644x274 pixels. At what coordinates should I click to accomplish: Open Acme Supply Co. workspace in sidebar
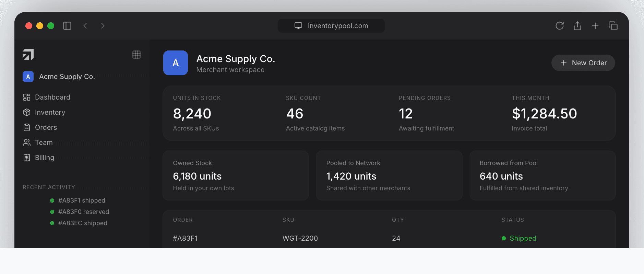pyautogui.click(x=59, y=77)
